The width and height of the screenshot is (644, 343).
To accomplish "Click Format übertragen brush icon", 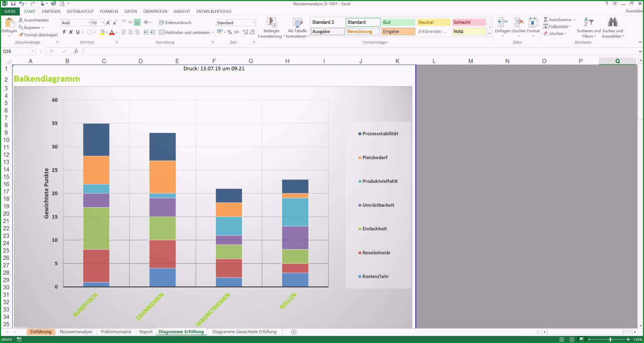I will click(x=21, y=35).
